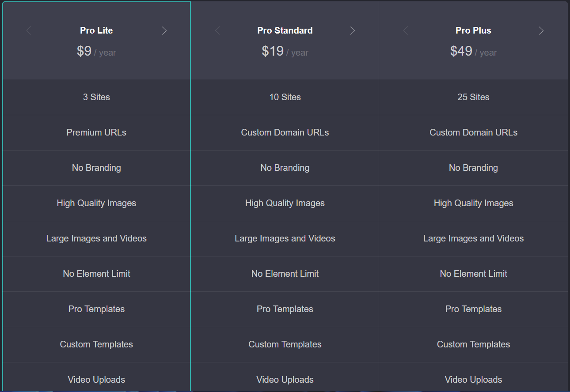Screen dimensions: 570x392
Task: Click the next arrow on Pro Plus
Action: 541,30
